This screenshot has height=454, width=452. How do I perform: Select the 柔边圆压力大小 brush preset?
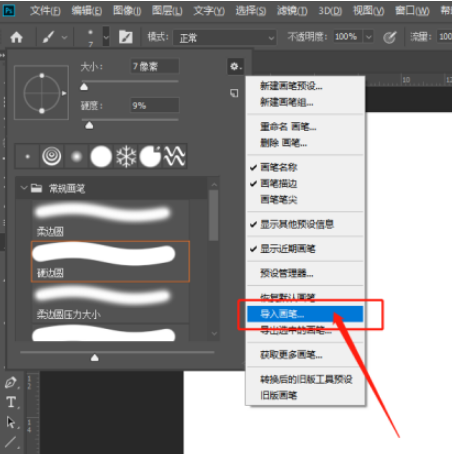click(110, 303)
